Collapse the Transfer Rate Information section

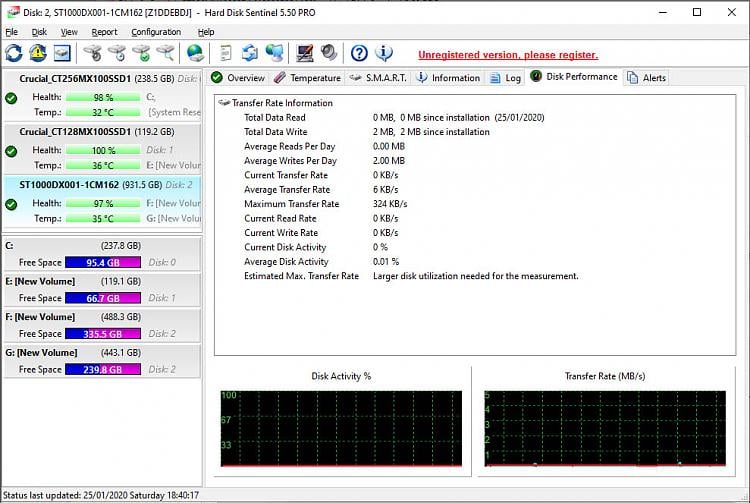tap(224, 103)
